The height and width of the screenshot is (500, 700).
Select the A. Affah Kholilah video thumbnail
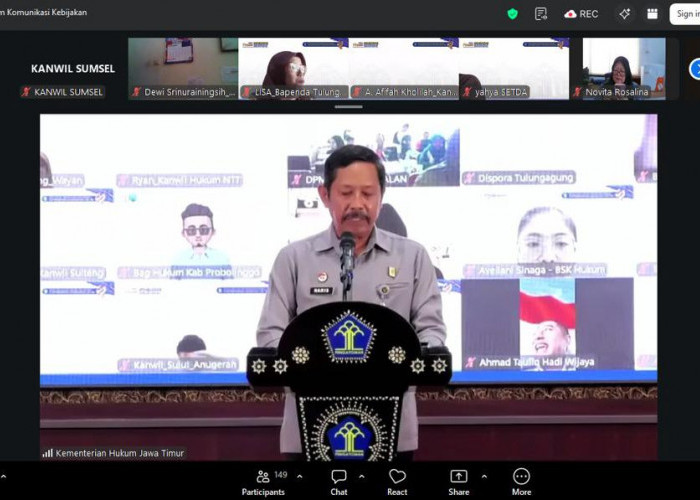[x=404, y=68]
